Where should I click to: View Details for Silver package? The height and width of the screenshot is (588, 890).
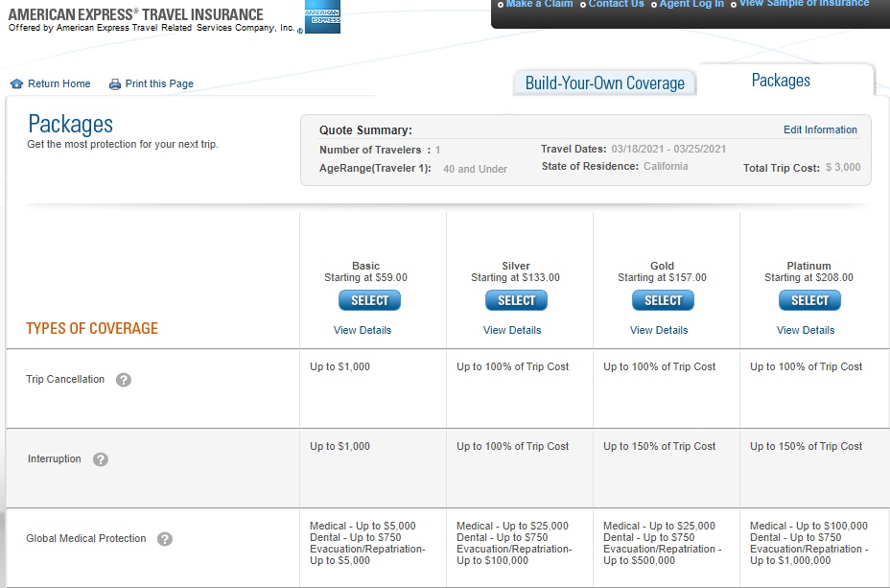tap(512, 330)
